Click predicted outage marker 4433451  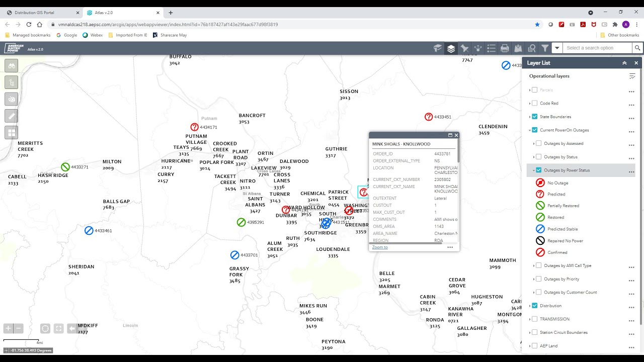point(429,117)
